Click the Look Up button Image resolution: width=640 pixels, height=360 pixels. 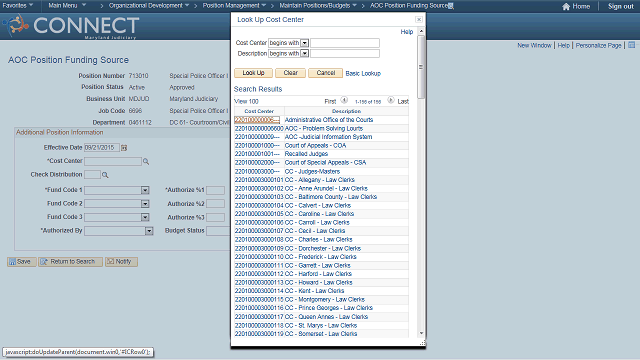tap(253, 73)
